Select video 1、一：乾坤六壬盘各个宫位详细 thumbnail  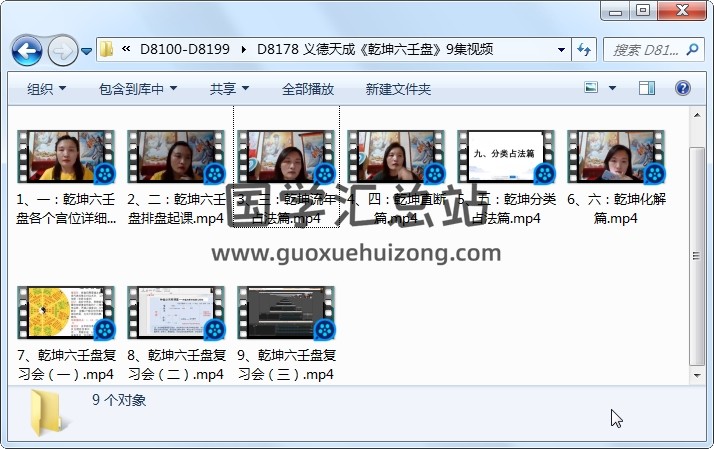tap(66, 157)
